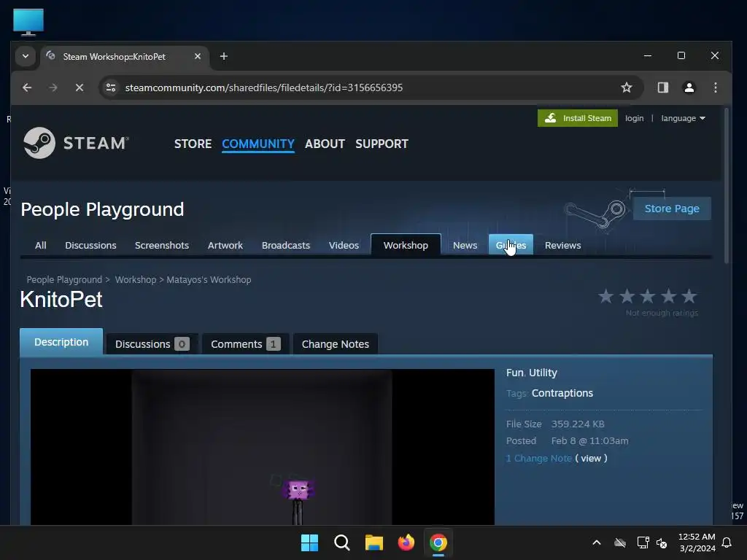
Task: Switch to the Broadcasts tab
Action: tap(286, 245)
